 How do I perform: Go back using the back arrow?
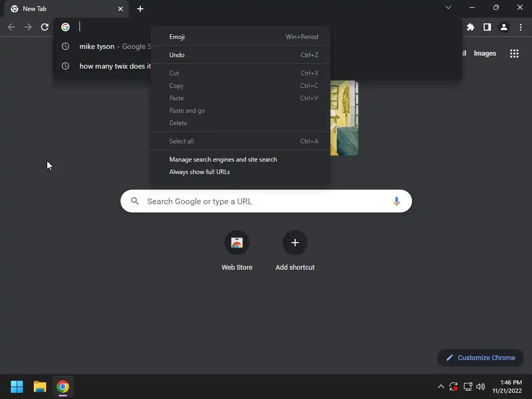pyautogui.click(x=11, y=27)
